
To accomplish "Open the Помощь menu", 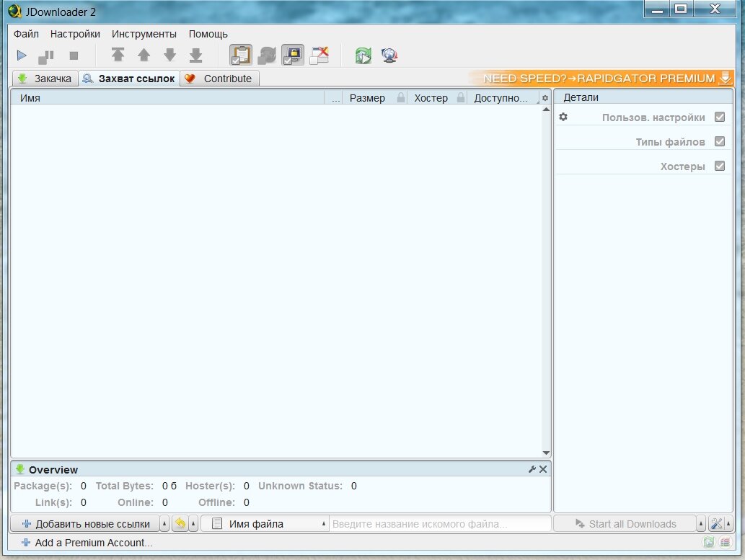I will [x=208, y=34].
